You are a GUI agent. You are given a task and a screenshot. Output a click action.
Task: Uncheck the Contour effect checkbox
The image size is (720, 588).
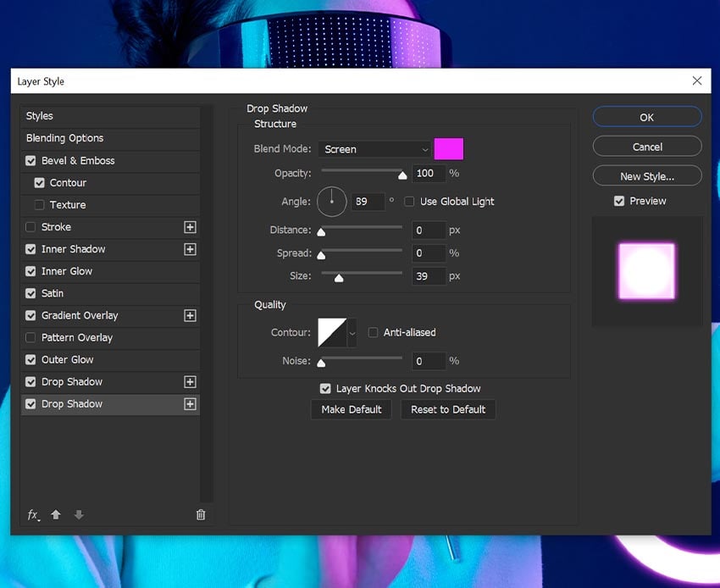point(40,183)
